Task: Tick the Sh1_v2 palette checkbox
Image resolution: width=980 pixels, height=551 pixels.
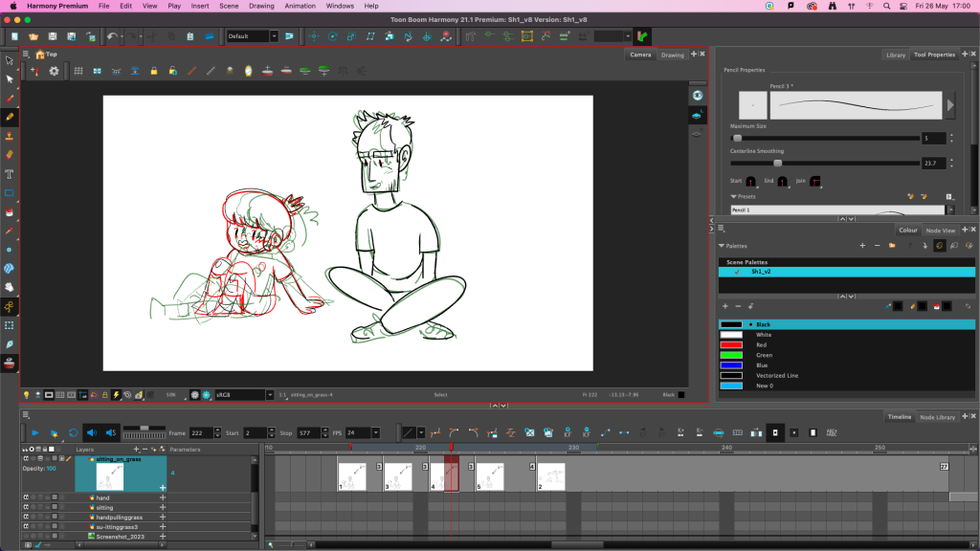Action: tap(737, 272)
